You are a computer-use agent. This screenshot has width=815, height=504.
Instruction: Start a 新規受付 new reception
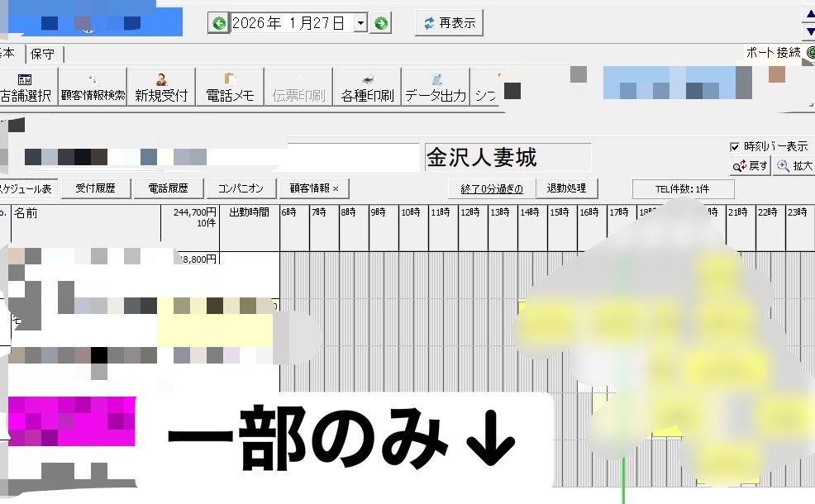(x=161, y=87)
